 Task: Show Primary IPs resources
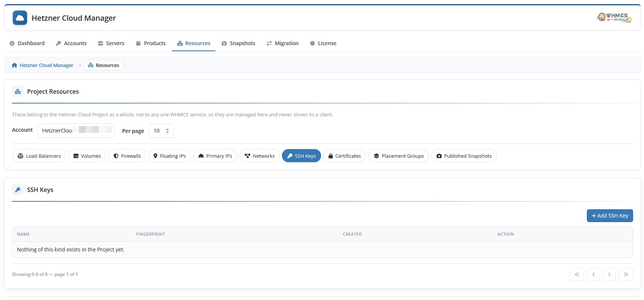[215, 156]
